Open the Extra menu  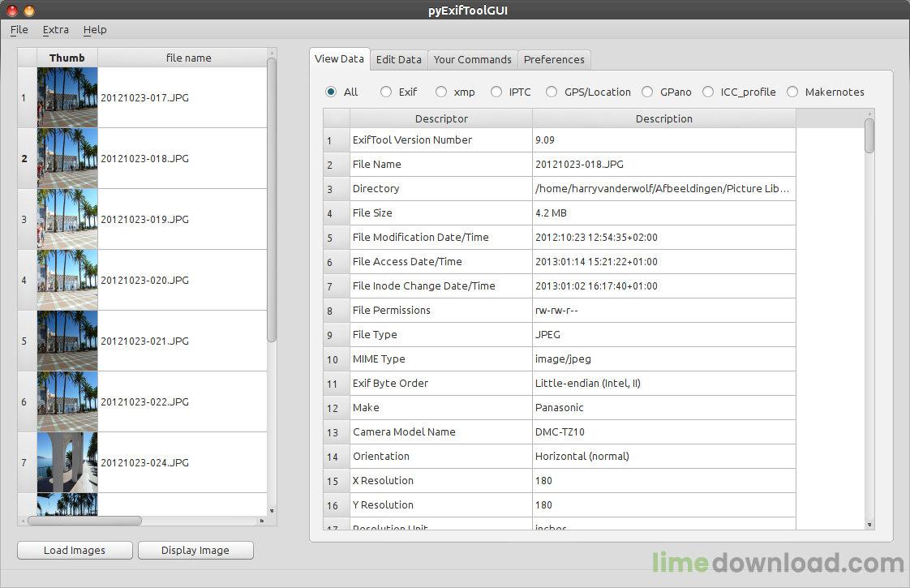pyautogui.click(x=55, y=29)
